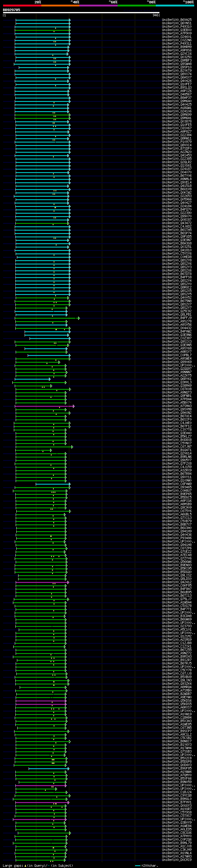Click hit label UniRef100_Q6RY61
This screenshot has height=868, width=197.
[x=177, y=379]
